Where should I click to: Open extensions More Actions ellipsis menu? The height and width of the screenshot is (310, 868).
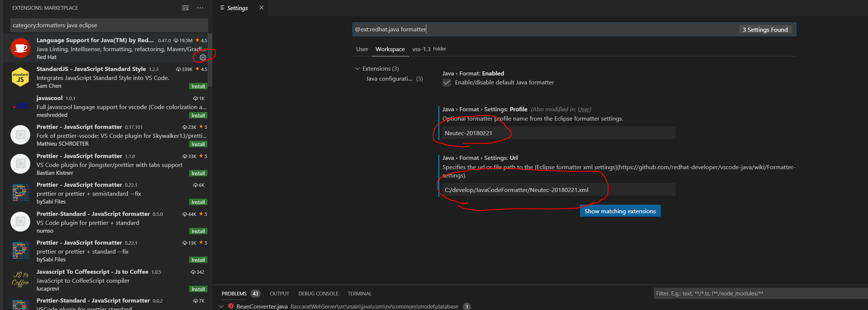coord(200,8)
